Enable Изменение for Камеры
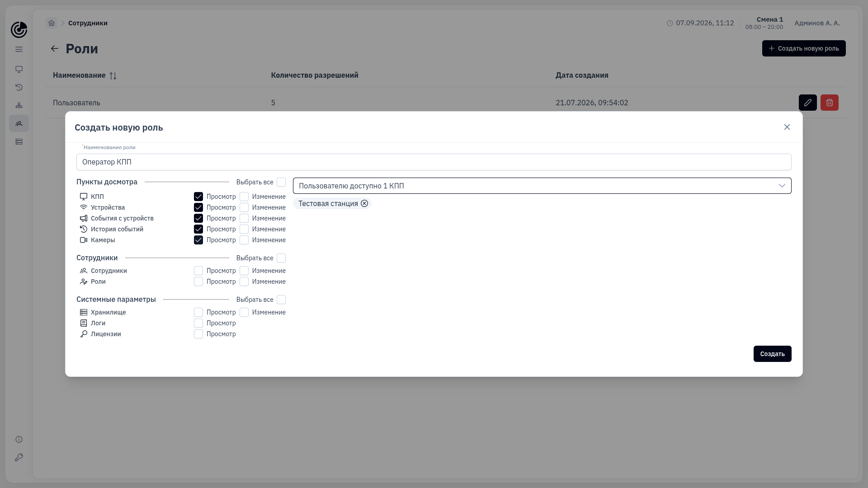 pos(244,240)
